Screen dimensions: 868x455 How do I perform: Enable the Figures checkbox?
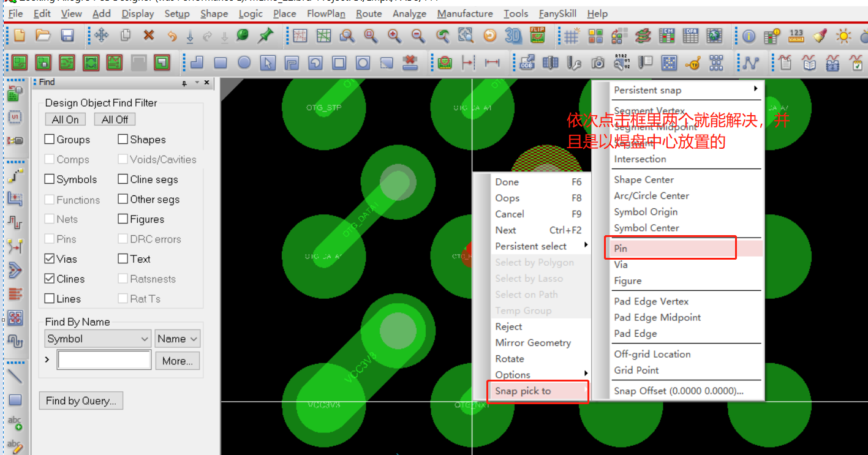click(123, 219)
